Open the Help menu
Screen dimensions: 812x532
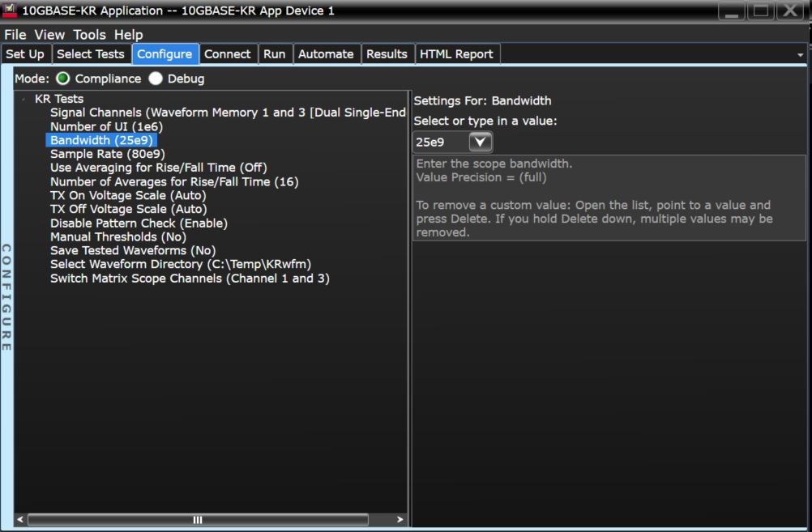[127, 34]
